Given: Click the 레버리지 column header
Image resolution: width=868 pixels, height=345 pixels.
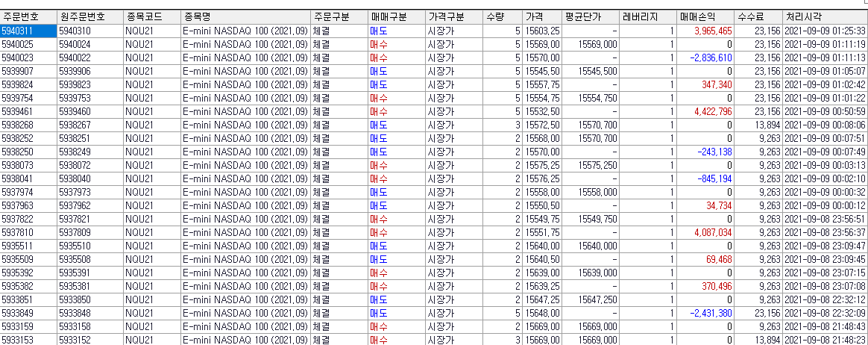Looking at the screenshot, I should (648, 16).
